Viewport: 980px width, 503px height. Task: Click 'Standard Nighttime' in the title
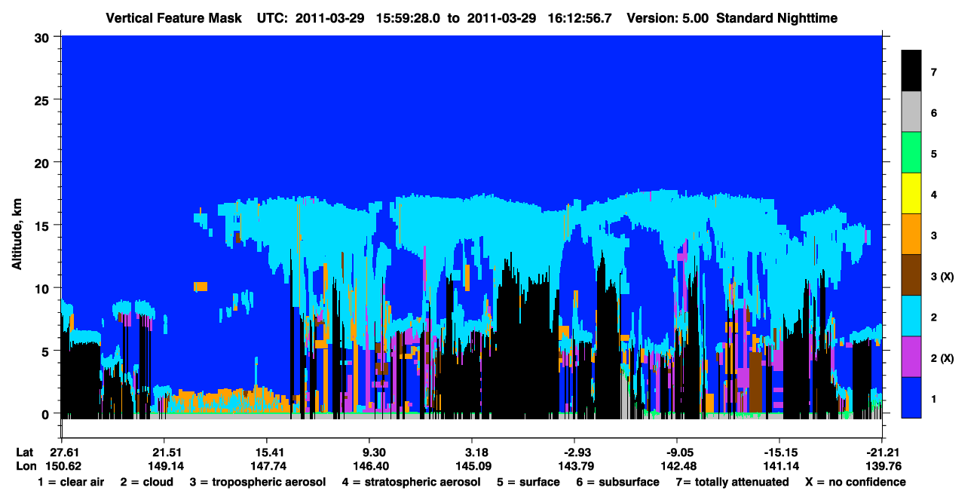[x=776, y=17]
